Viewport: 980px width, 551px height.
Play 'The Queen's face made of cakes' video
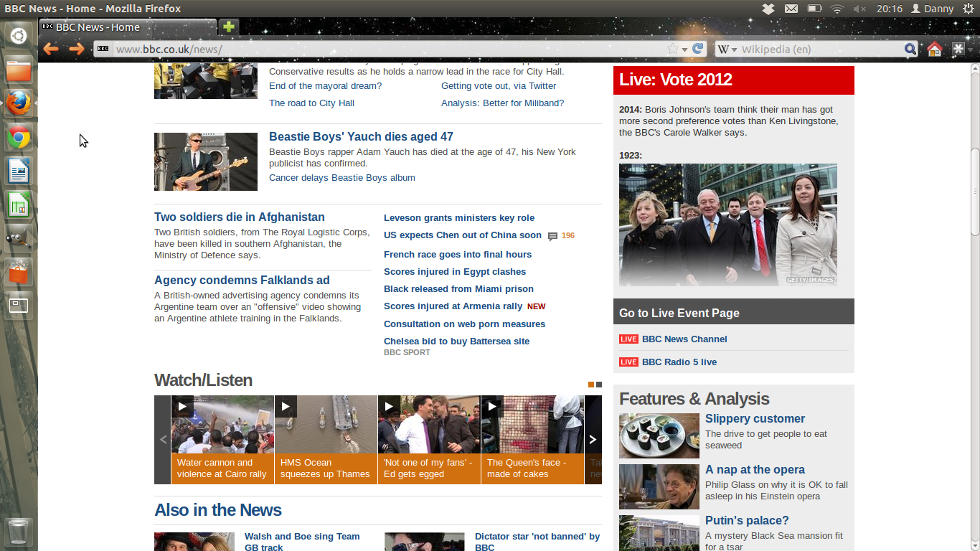pos(532,439)
